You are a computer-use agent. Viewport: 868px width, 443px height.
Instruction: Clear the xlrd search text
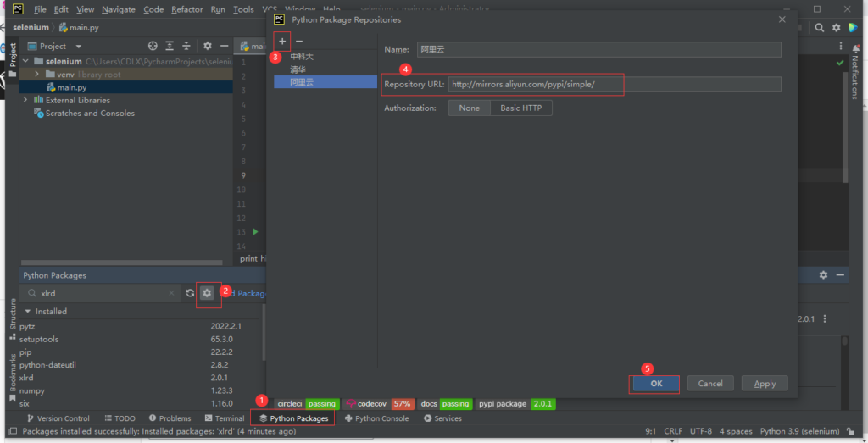click(172, 293)
